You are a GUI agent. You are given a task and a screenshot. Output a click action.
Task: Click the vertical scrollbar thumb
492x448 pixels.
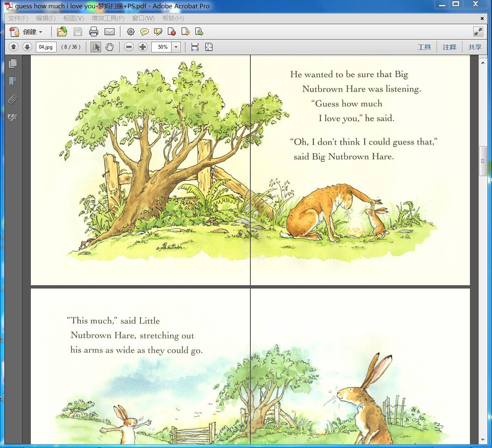[x=483, y=161]
